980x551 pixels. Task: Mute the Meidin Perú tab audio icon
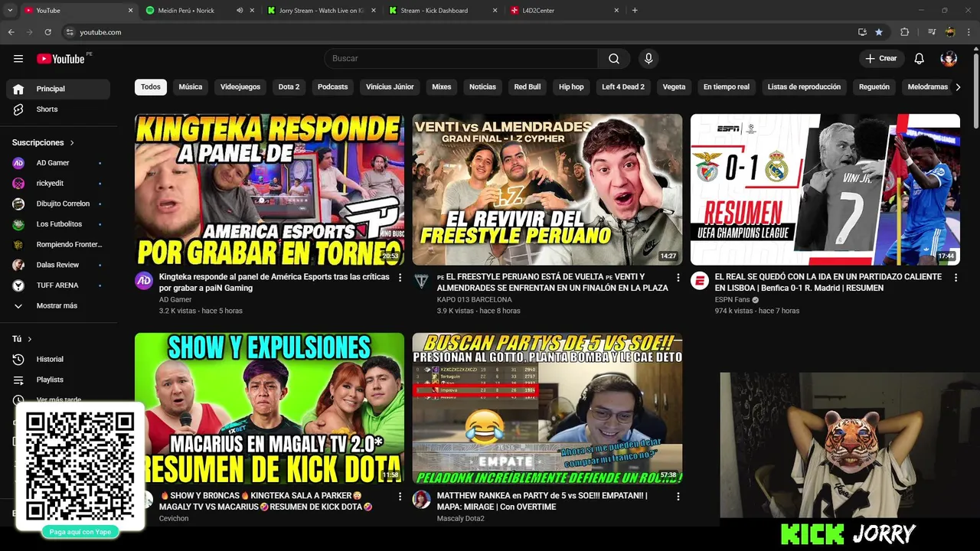[x=240, y=11]
